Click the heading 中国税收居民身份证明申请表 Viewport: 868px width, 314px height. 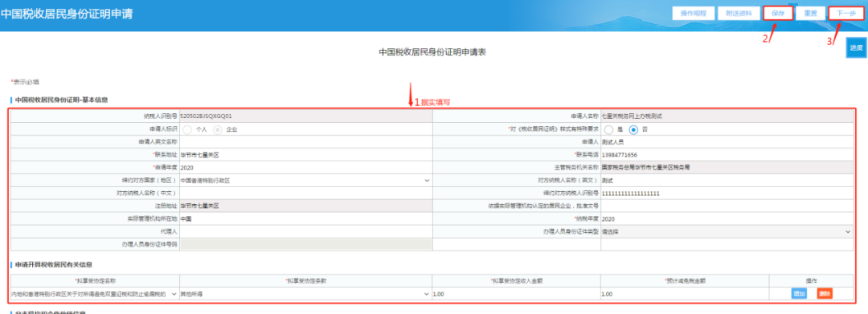coord(432,52)
